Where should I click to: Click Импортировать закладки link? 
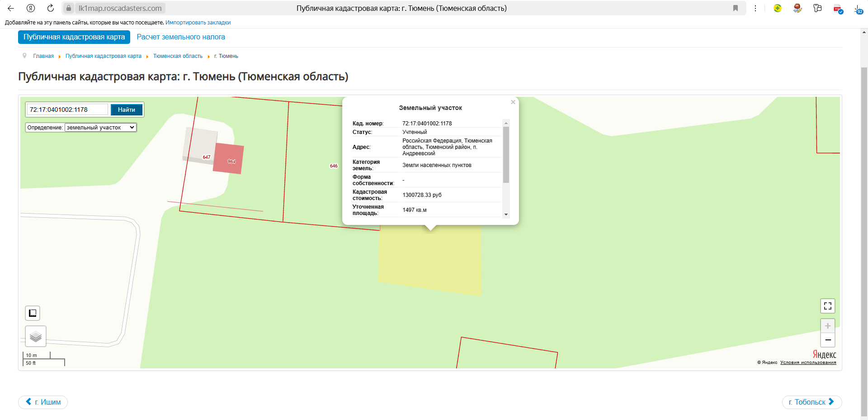pos(198,23)
